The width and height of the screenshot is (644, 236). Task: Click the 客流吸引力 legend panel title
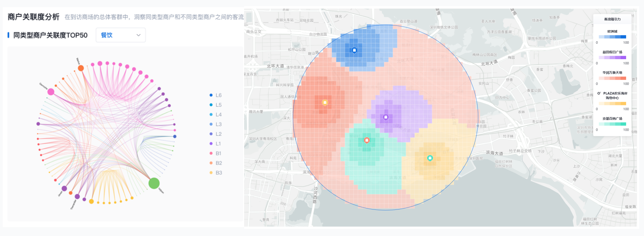(612, 19)
